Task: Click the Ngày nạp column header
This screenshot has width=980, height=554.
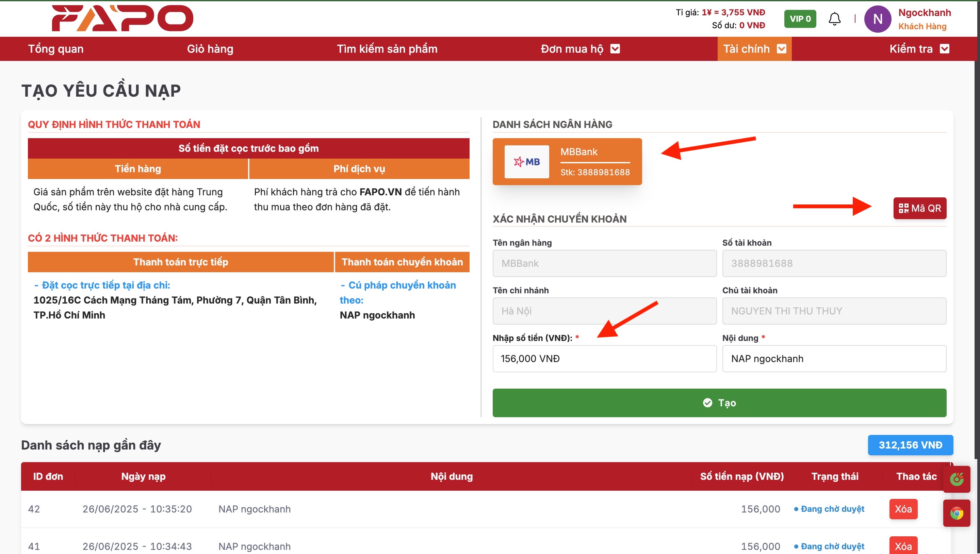Action: (x=143, y=476)
